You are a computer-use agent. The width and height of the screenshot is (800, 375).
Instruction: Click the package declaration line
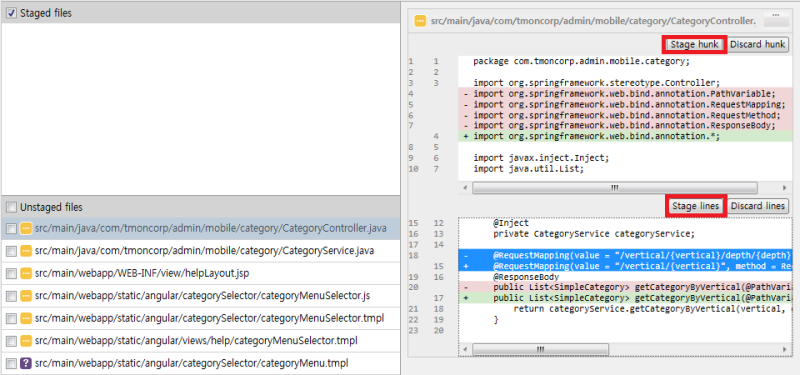point(581,61)
